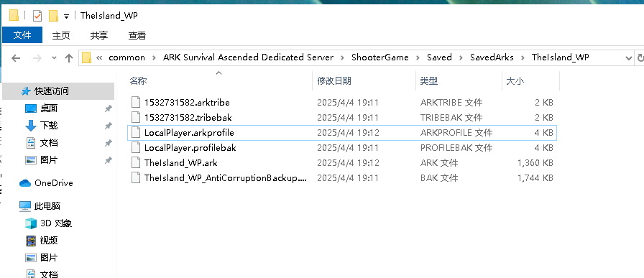This screenshot has width=644, height=278.
Task: Open the 文件 menu tab
Action: 22,35
